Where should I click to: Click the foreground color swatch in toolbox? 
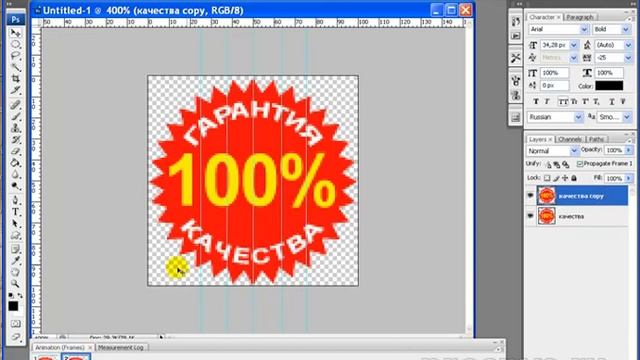pos(13,306)
